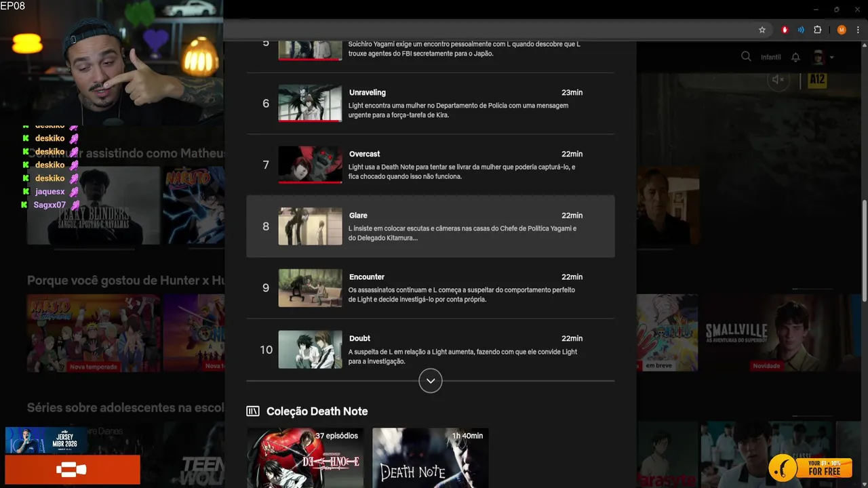Click the 'Encounter' episode title
This screenshot has height=488, width=868.
tap(367, 277)
